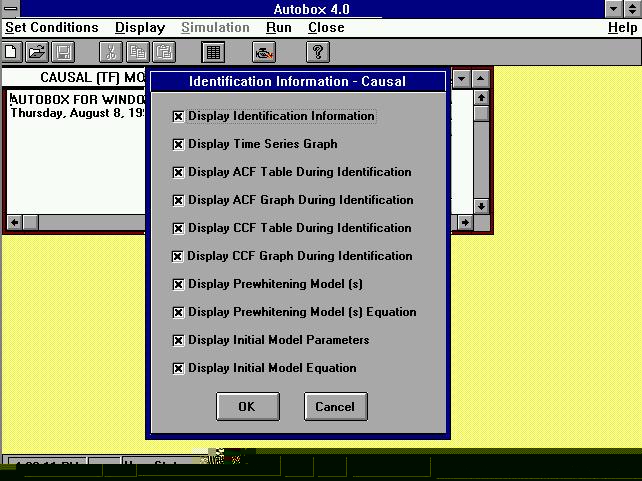Click the Open folder toolbar icon
Image resolution: width=642 pixels, height=481 pixels.
[37, 52]
